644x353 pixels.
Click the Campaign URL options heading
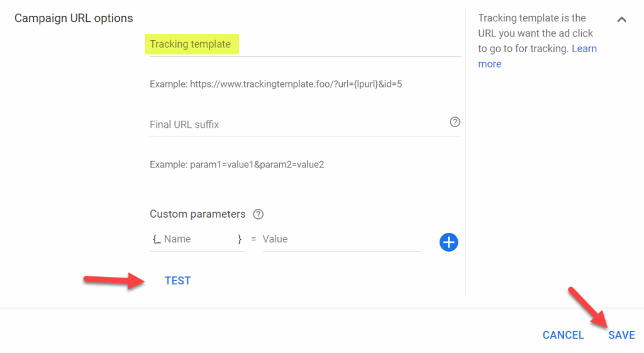click(x=74, y=18)
